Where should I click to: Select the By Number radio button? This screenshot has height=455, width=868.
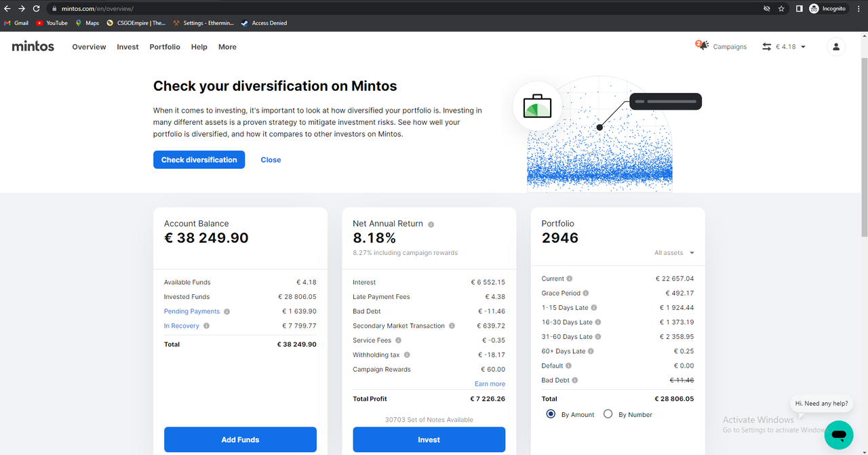click(x=608, y=414)
